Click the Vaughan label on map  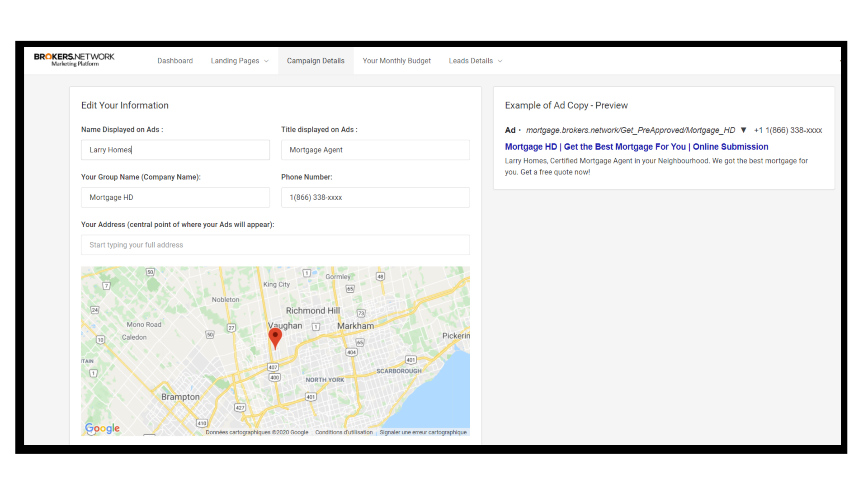(x=285, y=325)
